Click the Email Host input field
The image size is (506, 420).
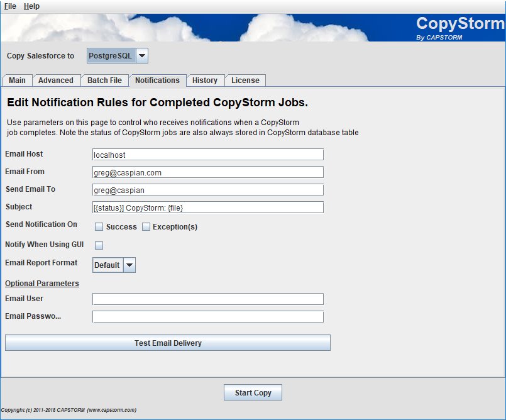tap(208, 155)
